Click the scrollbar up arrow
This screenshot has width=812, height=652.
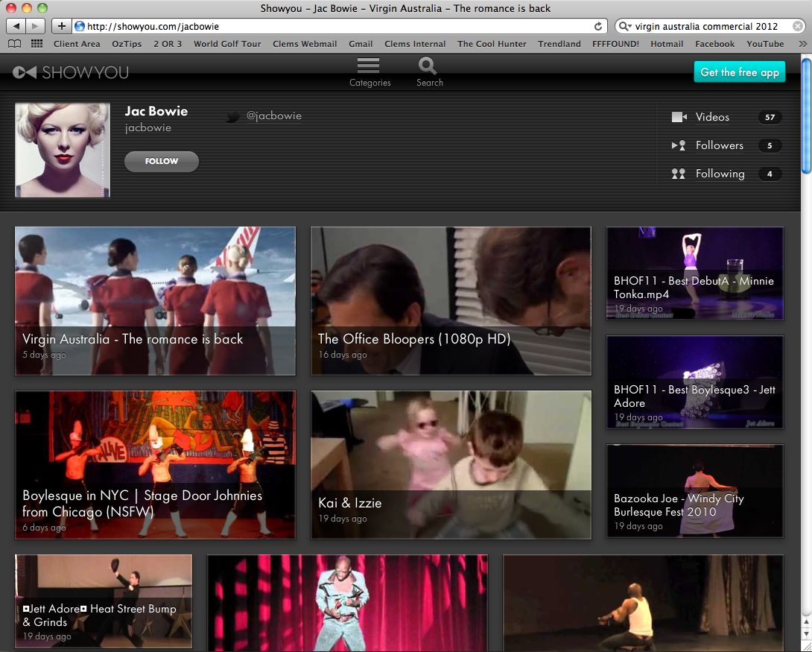(806, 622)
